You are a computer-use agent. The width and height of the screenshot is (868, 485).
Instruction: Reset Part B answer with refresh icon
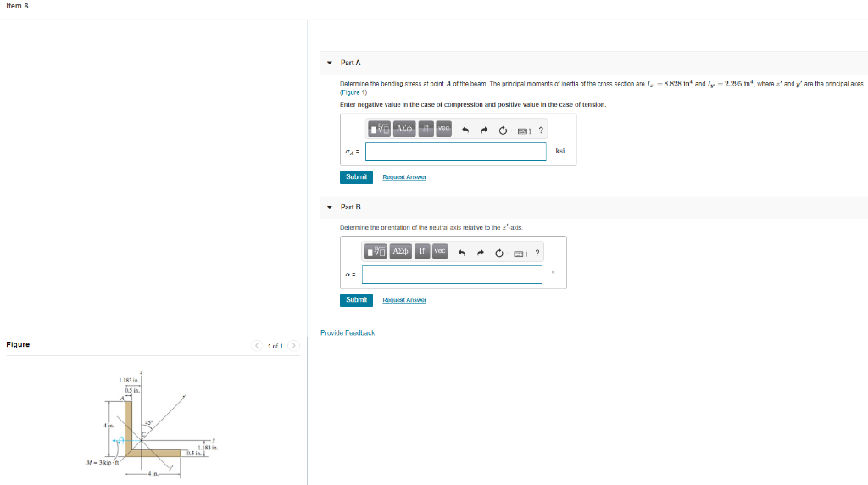498,253
